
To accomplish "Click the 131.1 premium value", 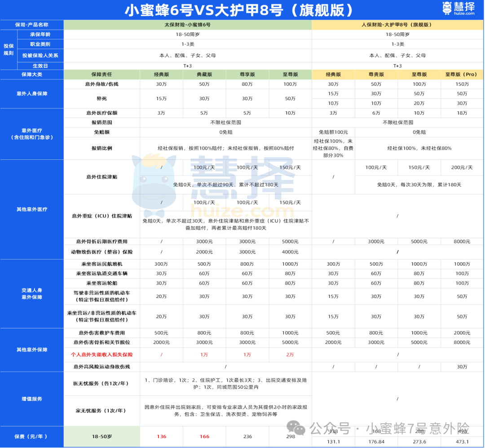I will [333, 442].
